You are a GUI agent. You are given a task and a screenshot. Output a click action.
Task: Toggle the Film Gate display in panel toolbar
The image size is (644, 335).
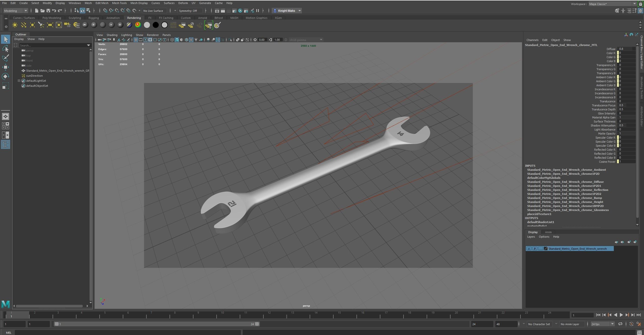(x=141, y=40)
